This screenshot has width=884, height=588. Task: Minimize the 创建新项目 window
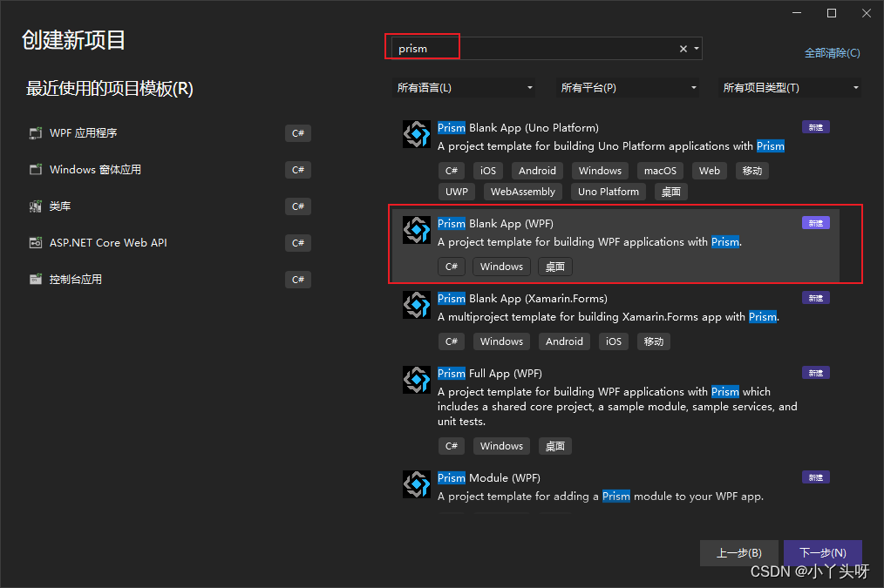click(x=797, y=14)
